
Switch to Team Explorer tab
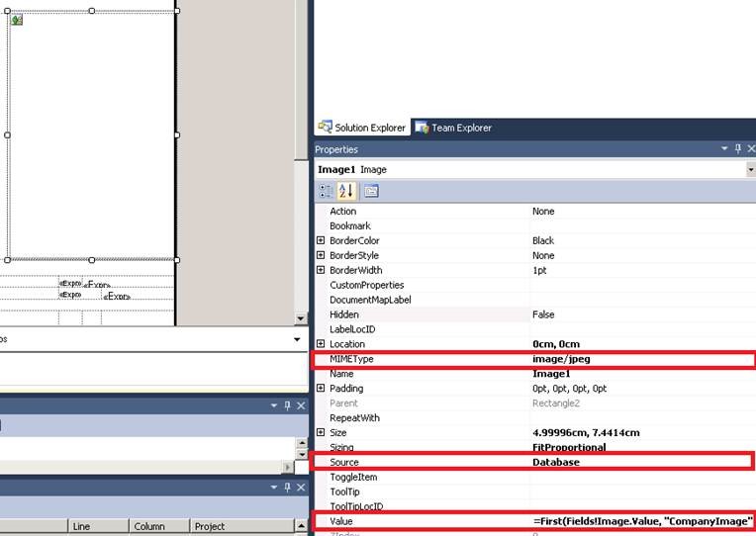pos(461,128)
